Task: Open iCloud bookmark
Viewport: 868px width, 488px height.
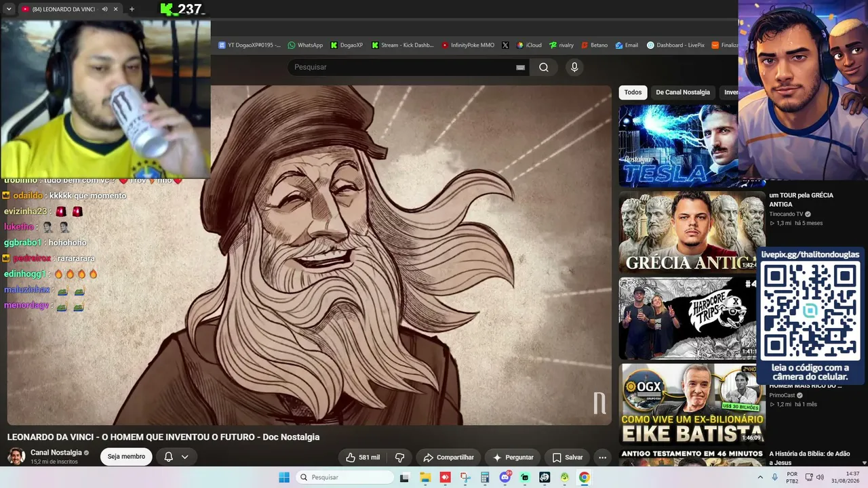Action: (x=529, y=45)
